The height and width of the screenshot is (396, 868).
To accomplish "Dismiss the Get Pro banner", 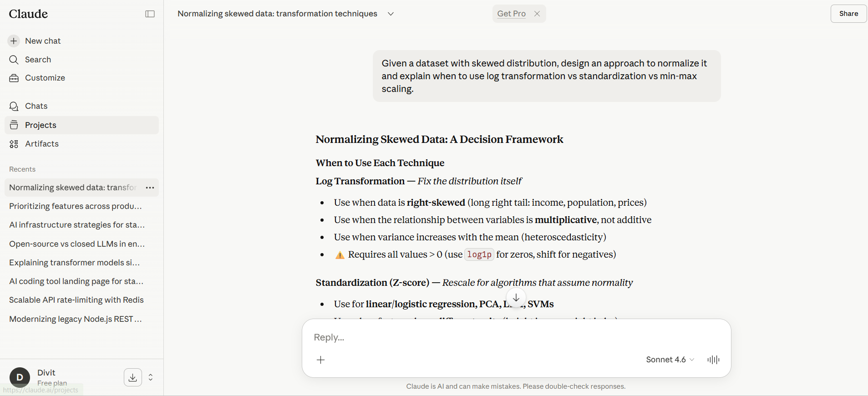I will pyautogui.click(x=537, y=14).
